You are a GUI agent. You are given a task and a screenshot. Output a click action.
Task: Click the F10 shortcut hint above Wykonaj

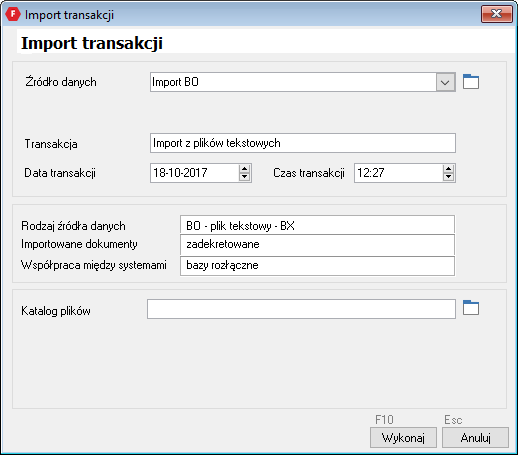click(384, 419)
